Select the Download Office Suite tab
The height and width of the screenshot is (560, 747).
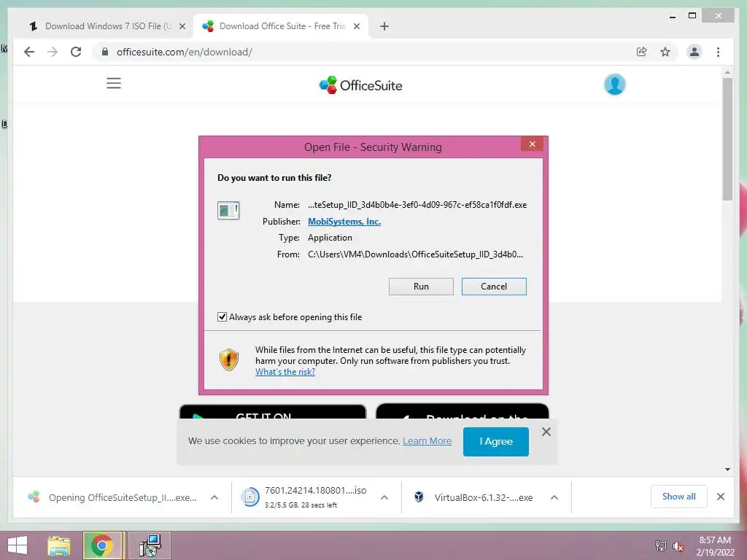tap(281, 26)
